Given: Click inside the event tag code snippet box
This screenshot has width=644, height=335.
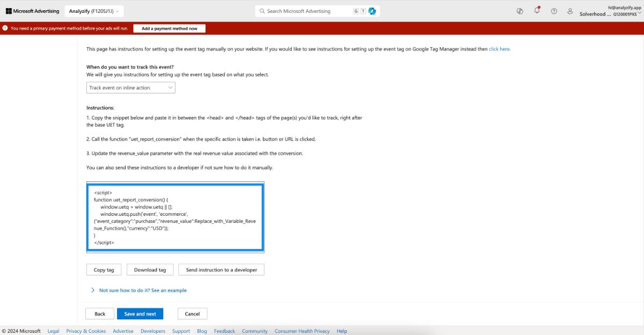Looking at the screenshot, I should [175, 217].
